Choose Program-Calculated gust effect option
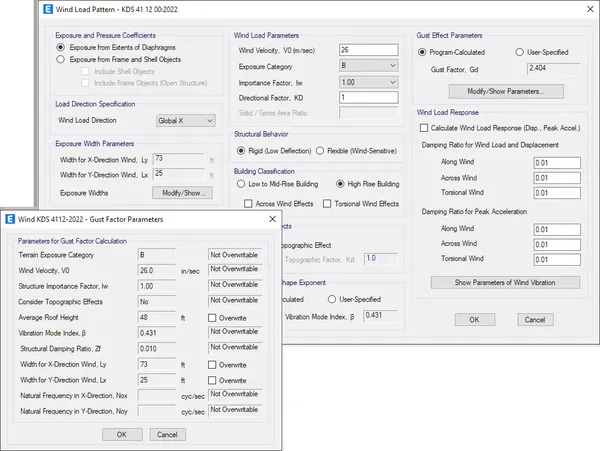600x451 pixels. coord(422,52)
